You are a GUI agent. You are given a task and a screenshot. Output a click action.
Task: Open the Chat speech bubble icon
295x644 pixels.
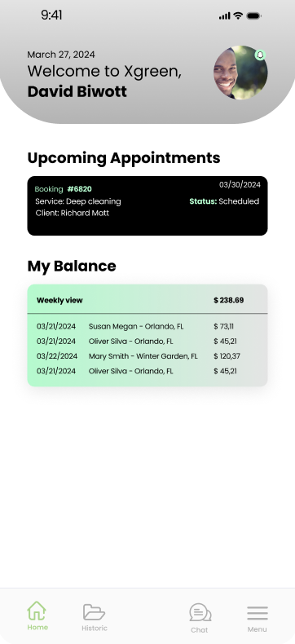(200, 612)
